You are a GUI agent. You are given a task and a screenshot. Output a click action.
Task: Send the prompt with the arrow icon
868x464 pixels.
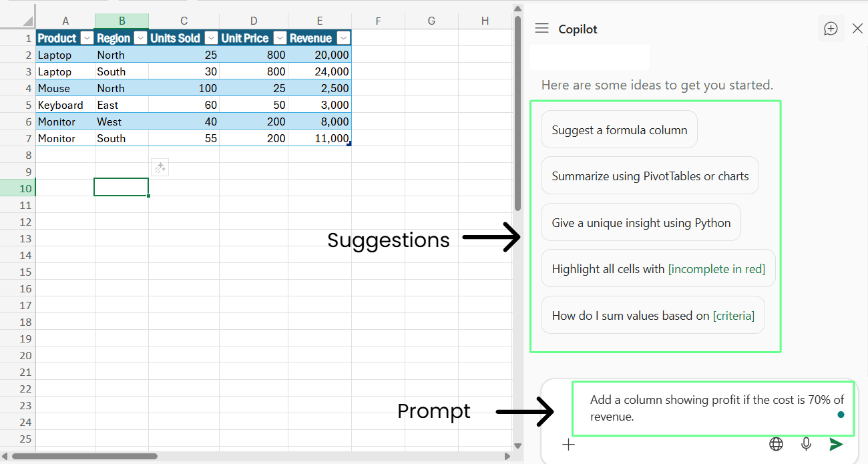point(836,444)
